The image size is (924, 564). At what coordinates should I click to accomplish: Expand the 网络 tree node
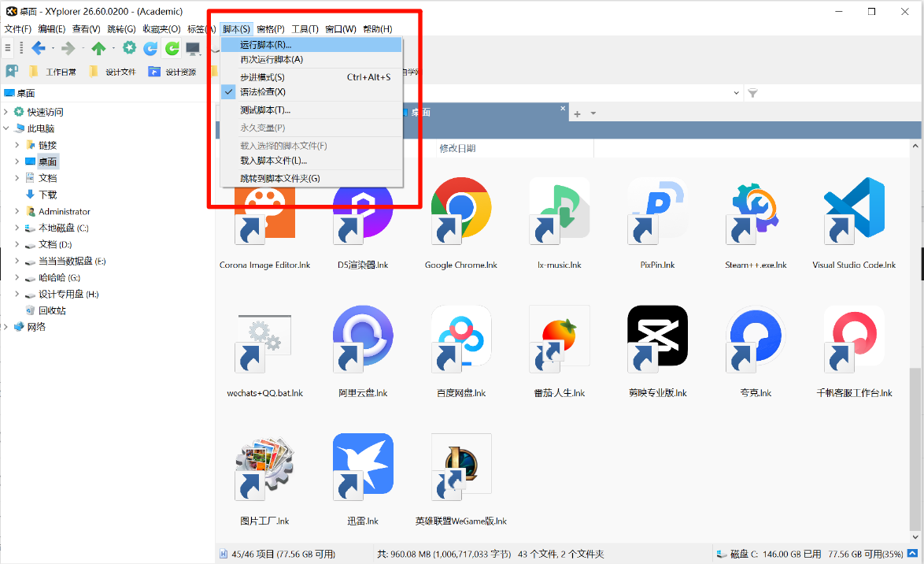[x=6, y=326]
